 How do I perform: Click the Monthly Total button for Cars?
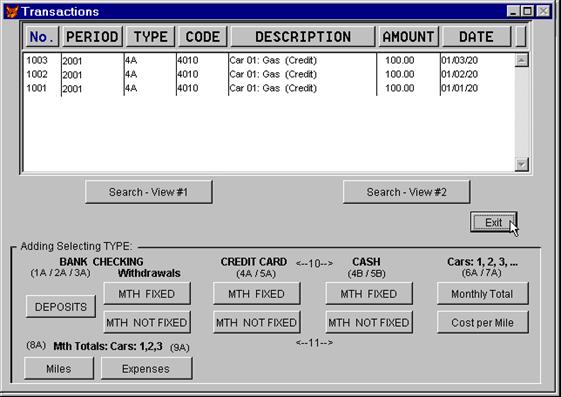482,294
